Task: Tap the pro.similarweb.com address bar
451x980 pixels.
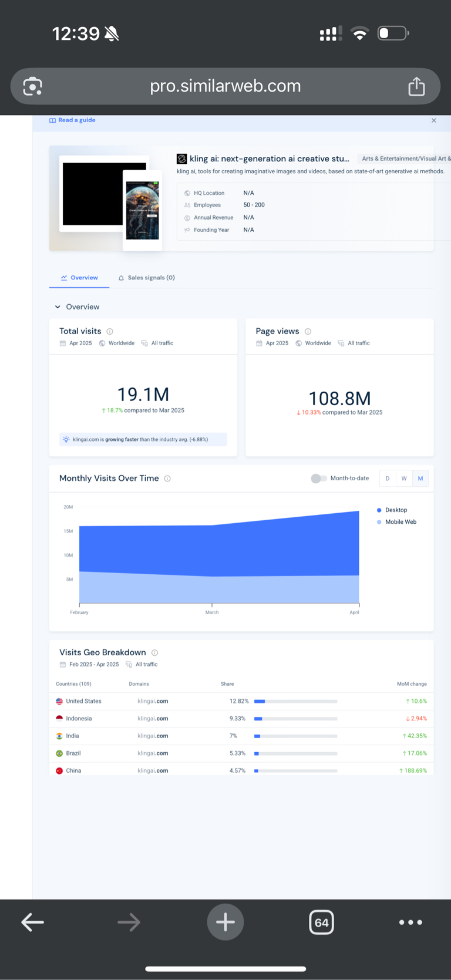Action: click(x=225, y=86)
